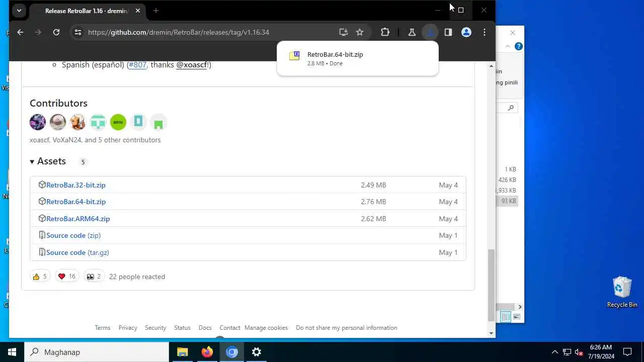This screenshot has width=644, height=362.
Task: Click the help icon in the background window
Action: click(x=519, y=46)
